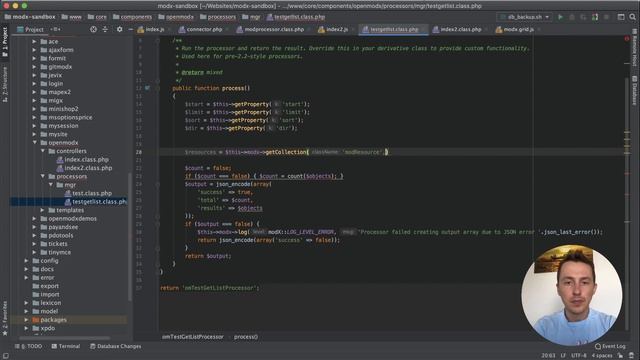Locate current file in Project tree
Image resolution: width=640 pixels, height=360 pixels.
coord(93,29)
